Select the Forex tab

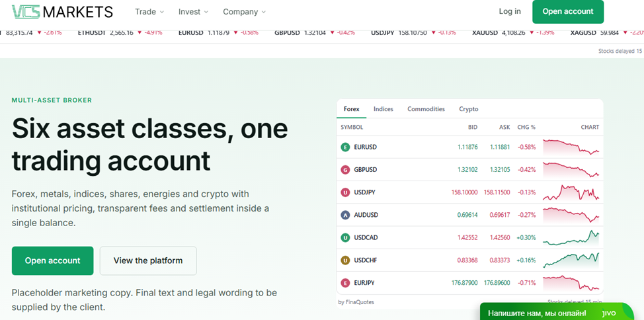(352, 109)
